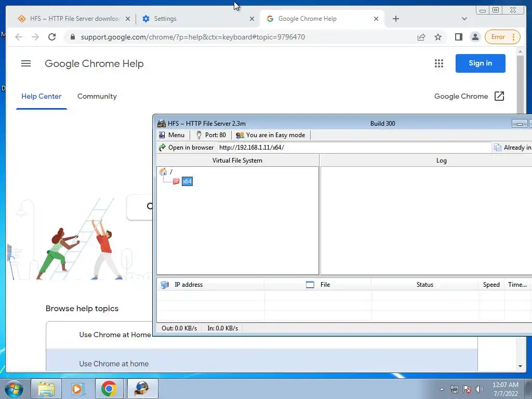
Task: Click the Chrome back arrow
Action: coord(19,37)
